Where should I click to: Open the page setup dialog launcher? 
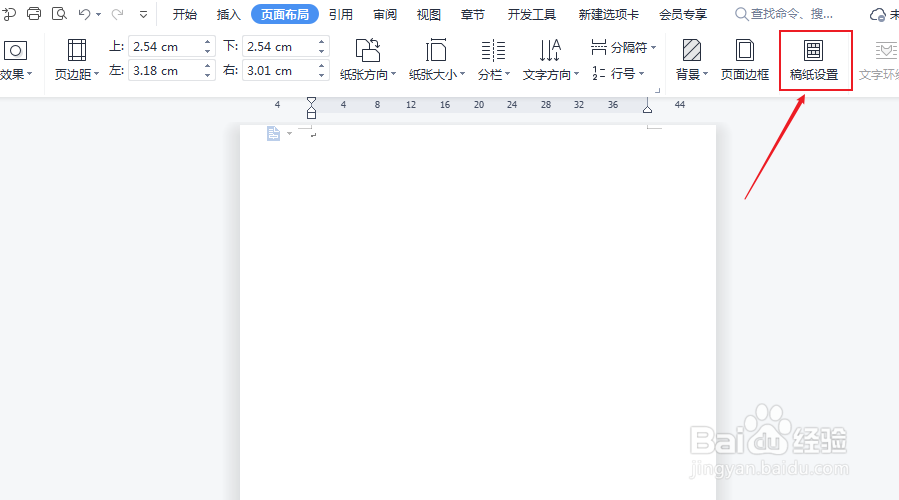click(658, 90)
